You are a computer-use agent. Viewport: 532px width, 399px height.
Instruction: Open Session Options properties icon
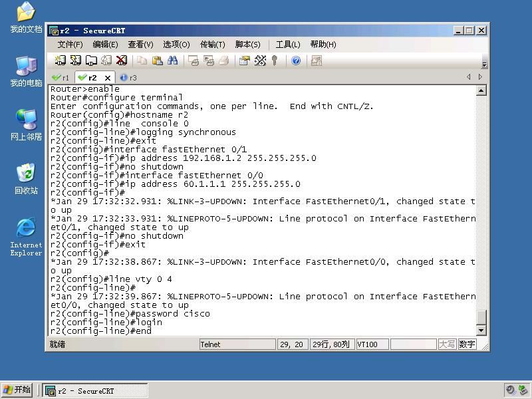click(245, 61)
